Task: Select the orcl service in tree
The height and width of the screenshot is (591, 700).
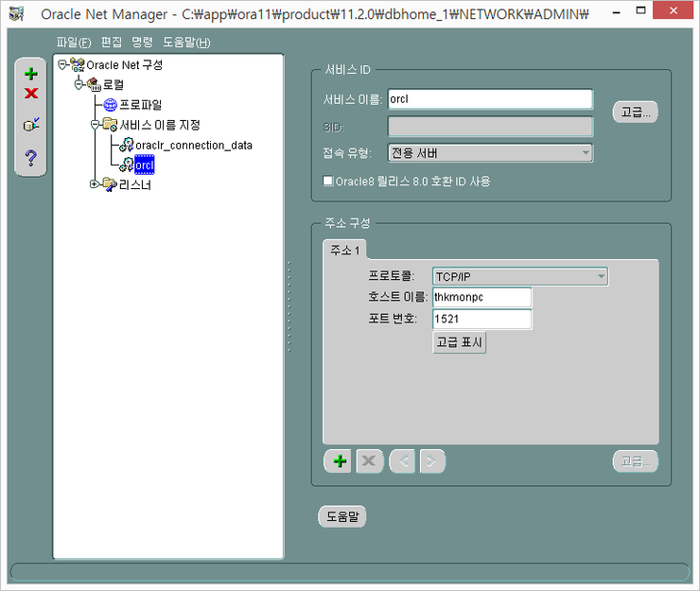Action: pyautogui.click(x=144, y=165)
